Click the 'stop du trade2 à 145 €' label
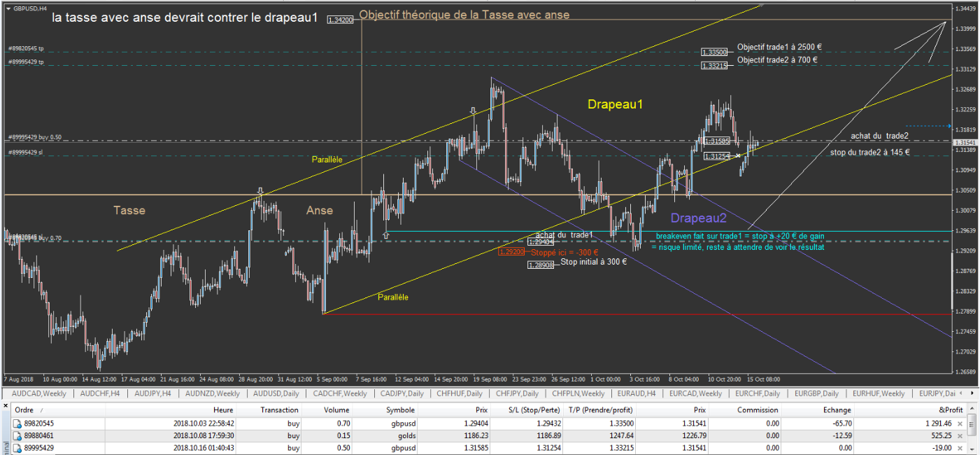This screenshot has width=980, height=455. (869, 152)
